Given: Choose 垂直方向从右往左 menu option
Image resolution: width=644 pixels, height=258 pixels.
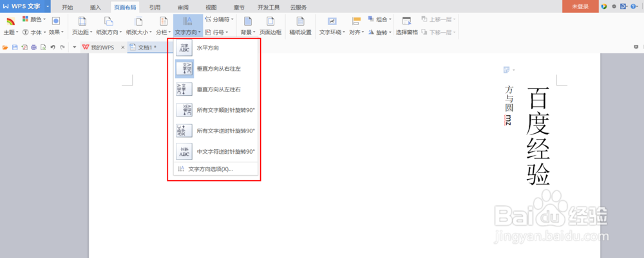Looking at the screenshot, I should (x=216, y=69).
